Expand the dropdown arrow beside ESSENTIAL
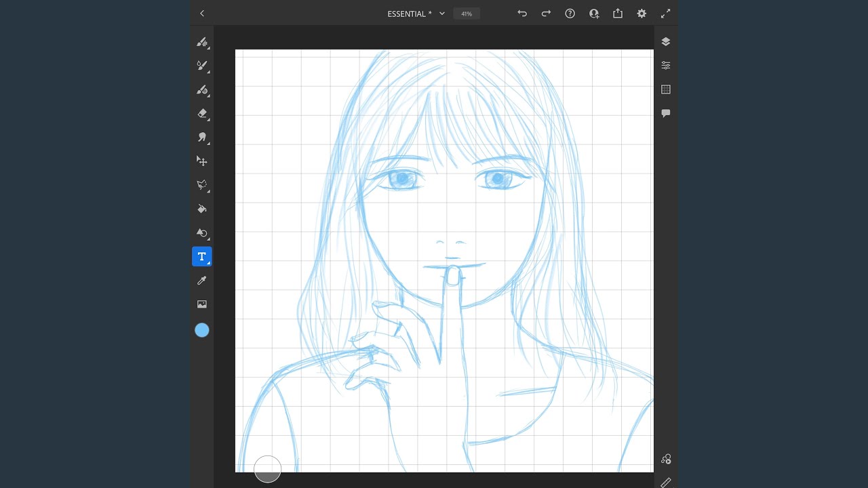Viewport: 868px width, 488px height. (x=442, y=14)
